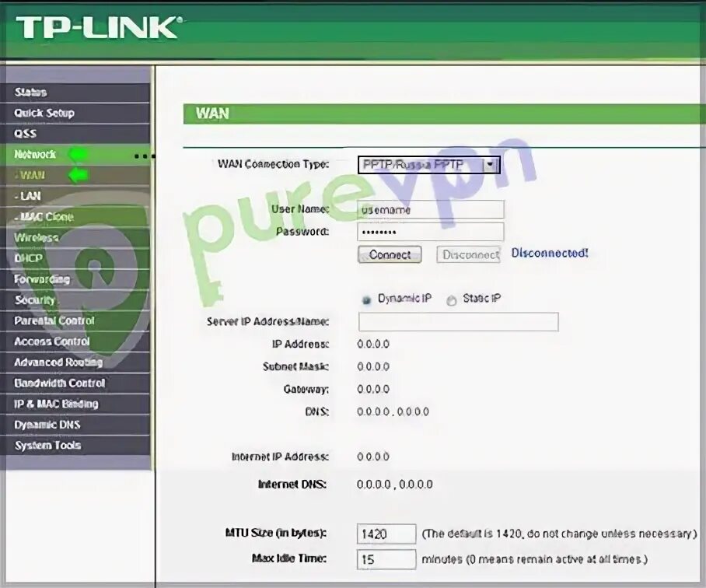Image resolution: width=706 pixels, height=588 pixels.
Task: Click the User Name input field
Action: pos(431,209)
